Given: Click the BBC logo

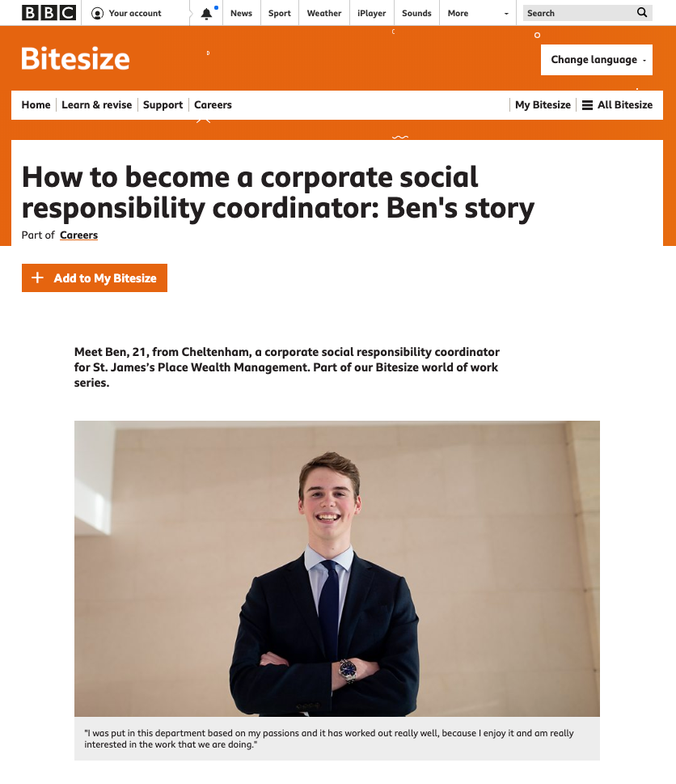Looking at the screenshot, I should [x=49, y=12].
